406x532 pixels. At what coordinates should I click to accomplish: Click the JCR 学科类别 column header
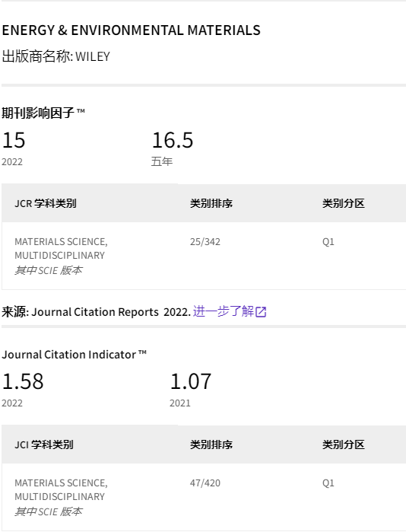tap(46, 203)
